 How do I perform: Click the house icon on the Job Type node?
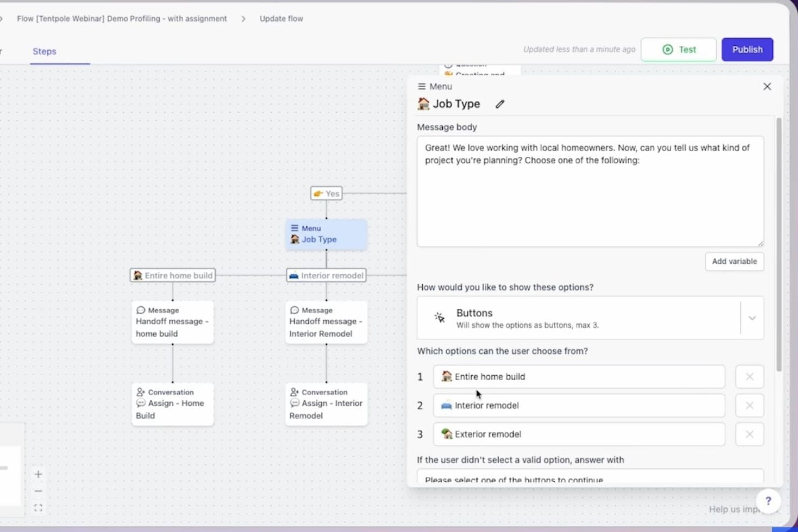pos(294,239)
